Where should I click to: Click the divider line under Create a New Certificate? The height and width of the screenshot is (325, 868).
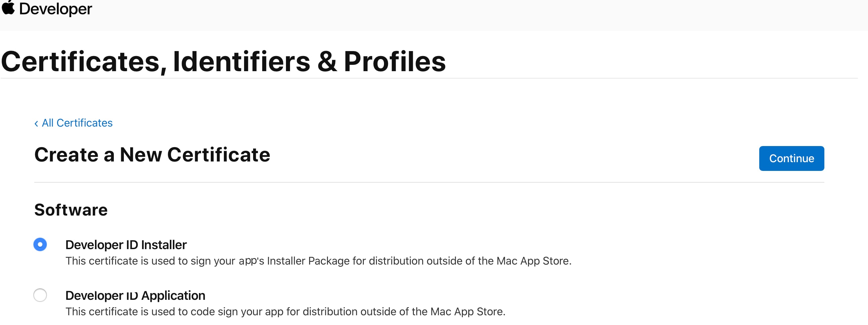[x=429, y=182]
